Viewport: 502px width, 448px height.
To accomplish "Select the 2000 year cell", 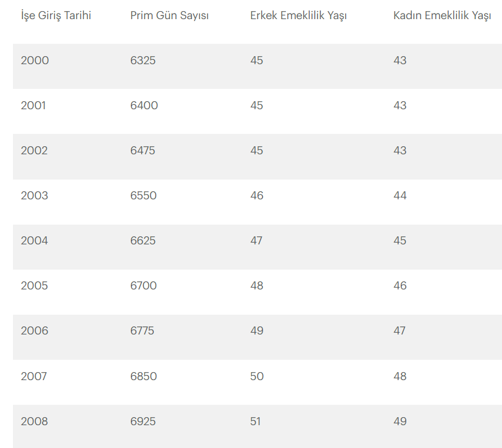I will point(35,60).
